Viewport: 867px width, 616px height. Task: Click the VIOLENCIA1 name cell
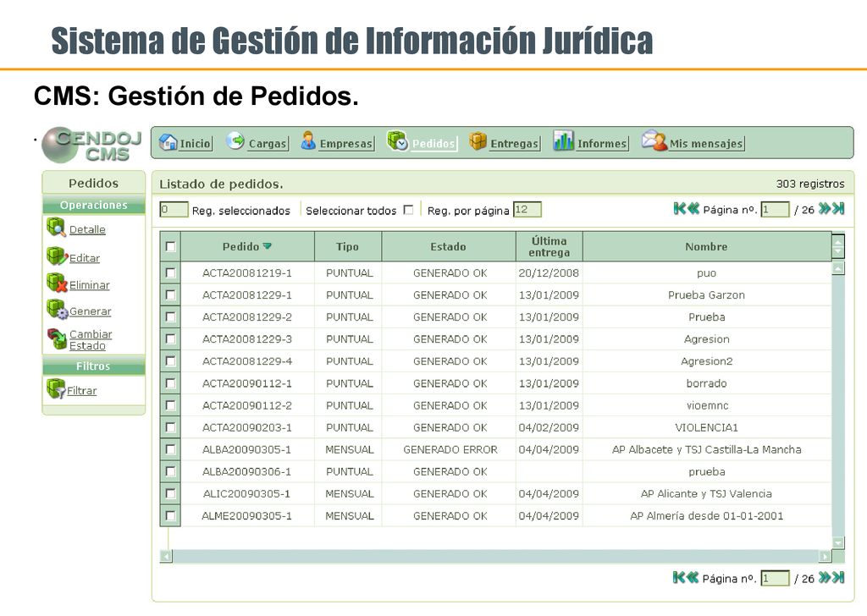[707, 427]
